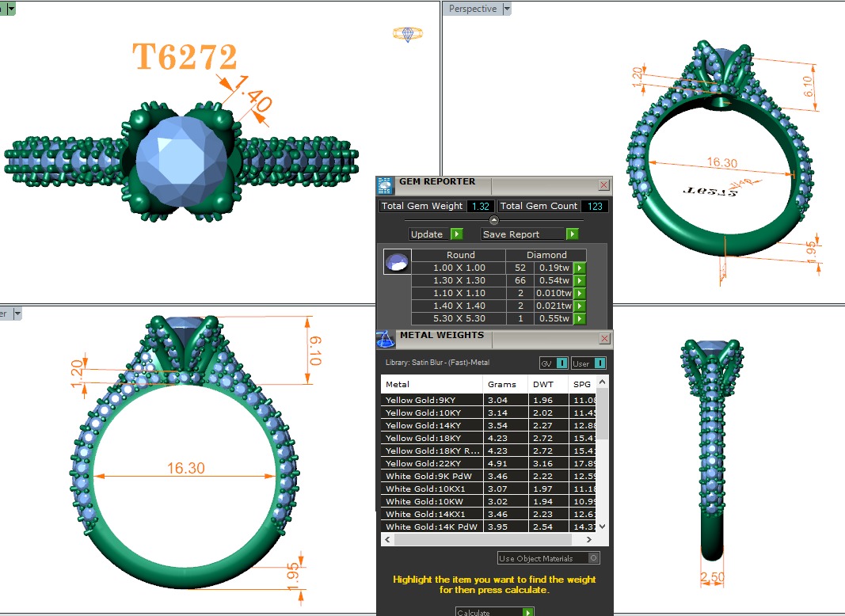Enable Use Object Materials option

point(594,558)
